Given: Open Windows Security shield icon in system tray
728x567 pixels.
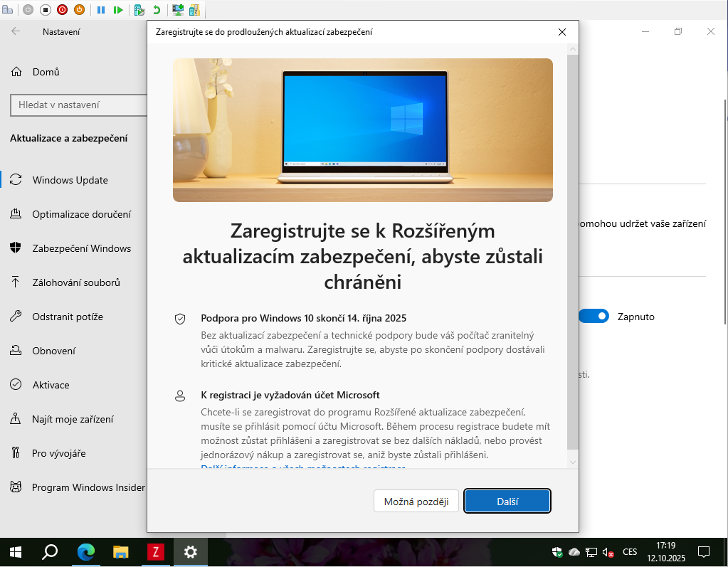Looking at the screenshot, I should (557, 552).
